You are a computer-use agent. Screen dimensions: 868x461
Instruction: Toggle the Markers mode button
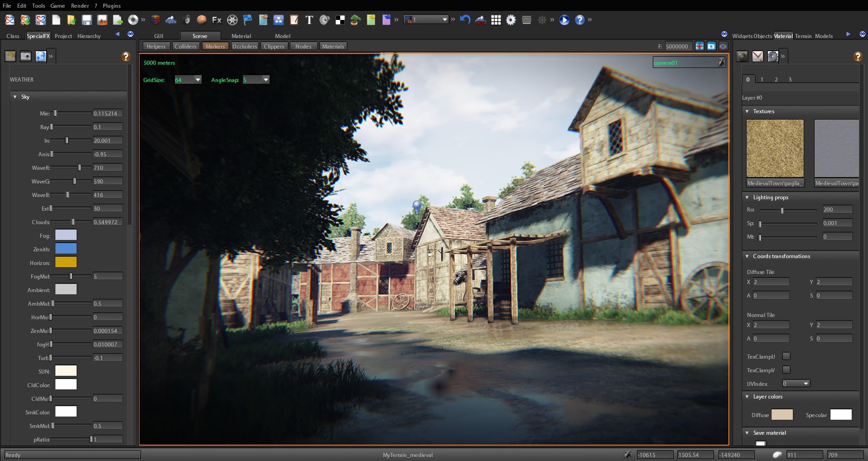coord(215,46)
